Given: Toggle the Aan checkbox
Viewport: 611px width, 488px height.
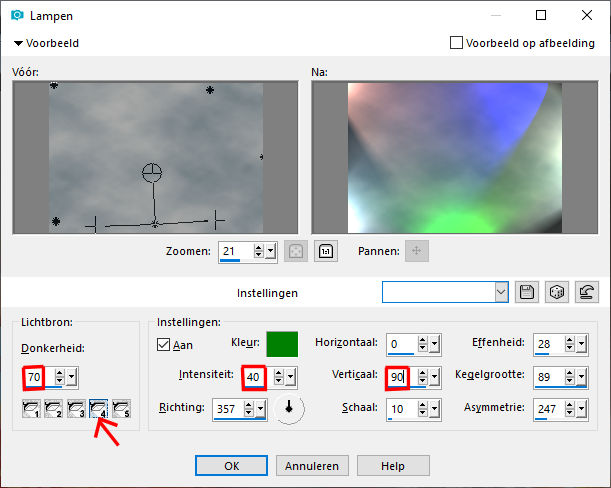Looking at the screenshot, I should click(163, 345).
